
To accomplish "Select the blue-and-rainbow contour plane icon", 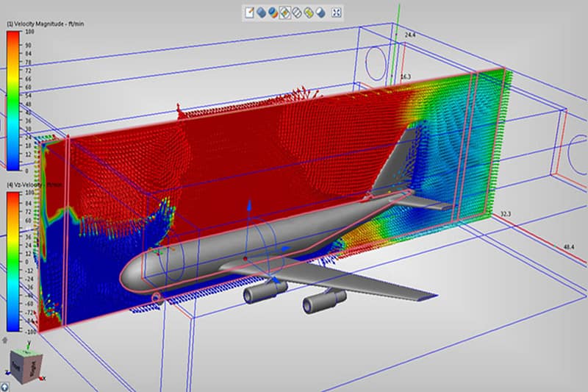I will [273, 13].
